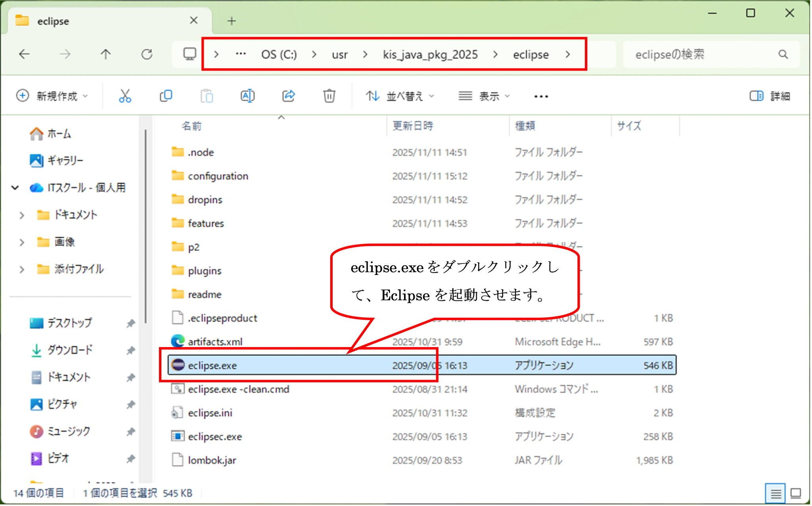Viewport: 812px width, 506px height.
Task: Share the selected eclipse.exe file
Action: [x=288, y=95]
